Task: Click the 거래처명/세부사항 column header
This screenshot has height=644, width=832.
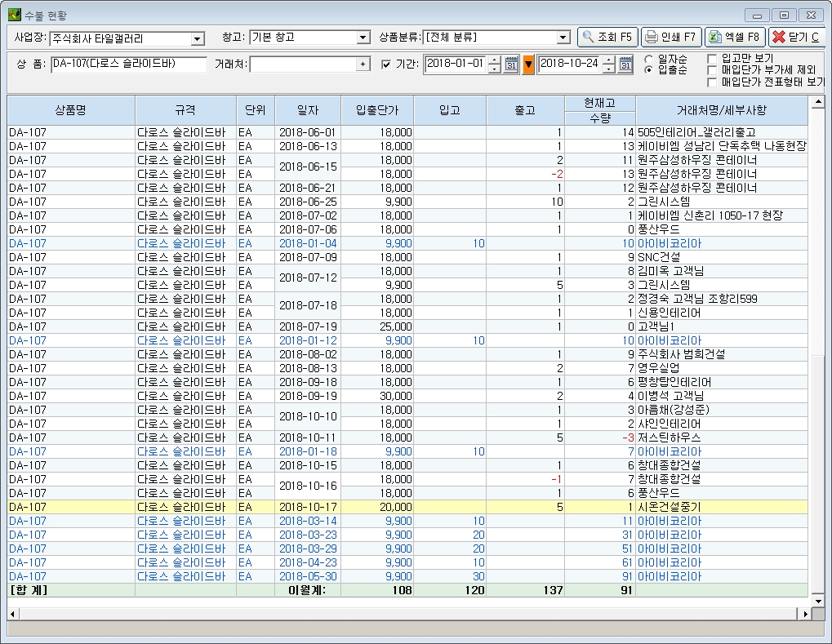Action: point(722,110)
